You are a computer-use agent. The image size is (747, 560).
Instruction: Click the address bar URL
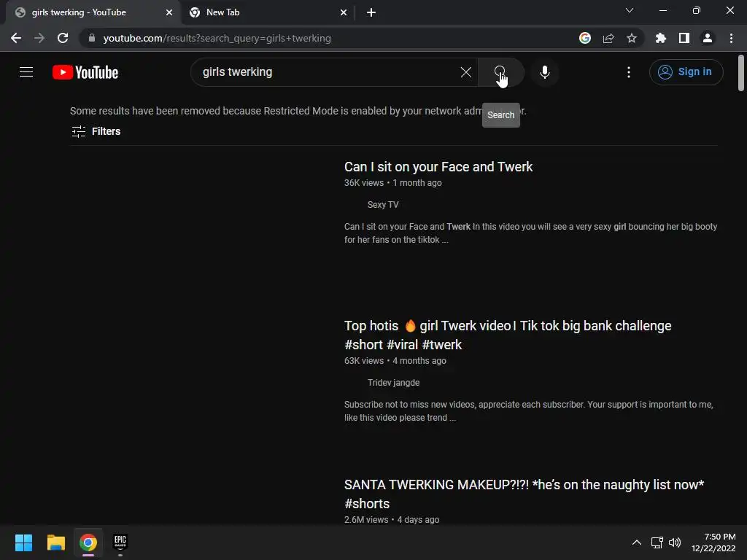(217, 38)
